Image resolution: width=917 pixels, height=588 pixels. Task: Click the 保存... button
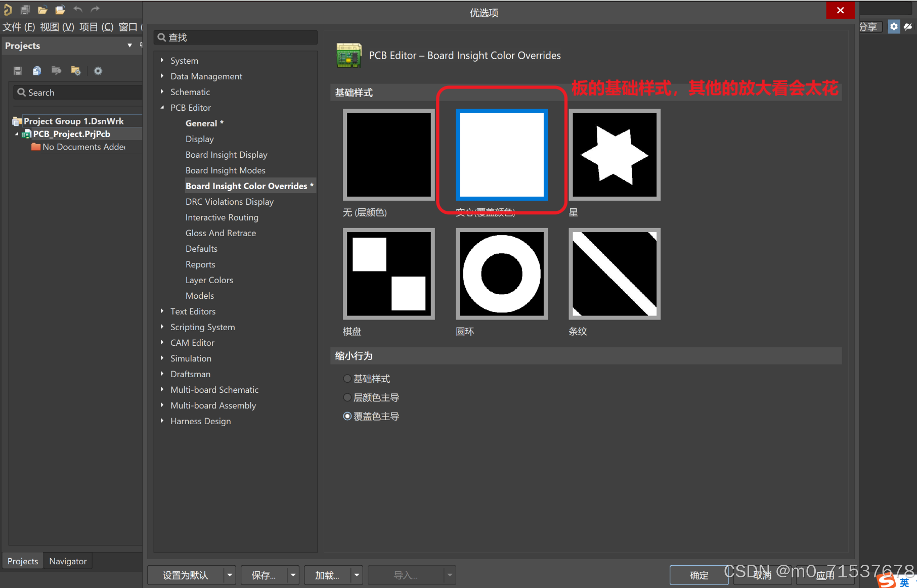(264, 575)
